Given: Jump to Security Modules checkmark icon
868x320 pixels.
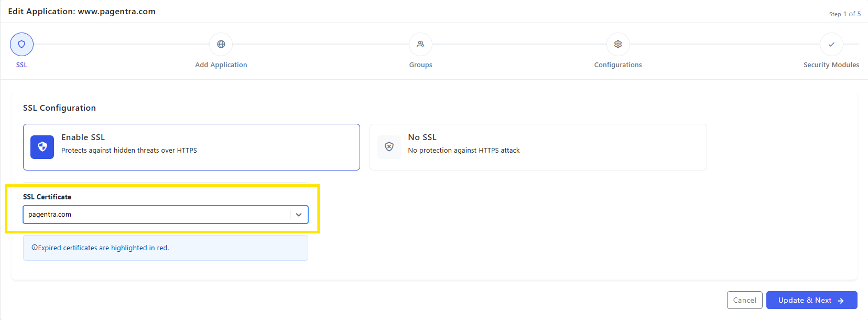Looking at the screenshot, I should pos(831,45).
